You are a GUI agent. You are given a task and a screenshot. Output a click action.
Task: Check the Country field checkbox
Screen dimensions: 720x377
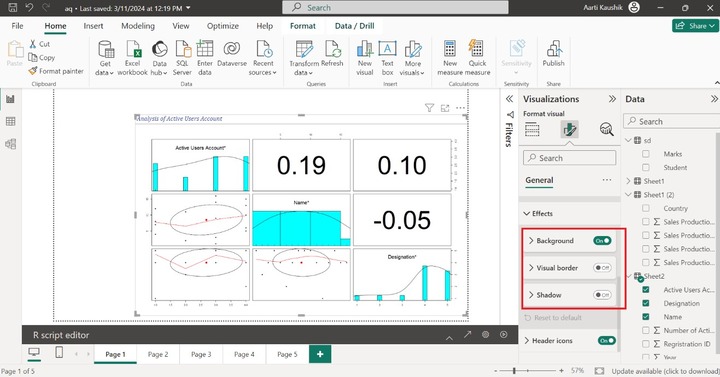[x=646, y=208]
